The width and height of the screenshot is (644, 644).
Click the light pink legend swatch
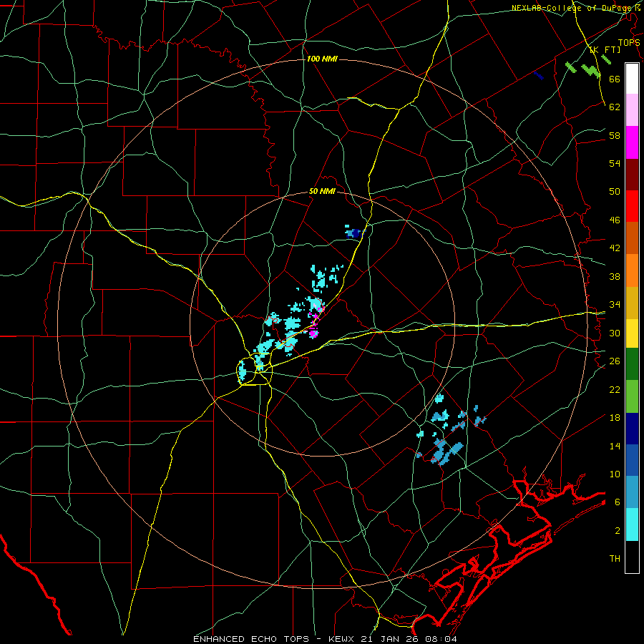click(x=632, y=109)
